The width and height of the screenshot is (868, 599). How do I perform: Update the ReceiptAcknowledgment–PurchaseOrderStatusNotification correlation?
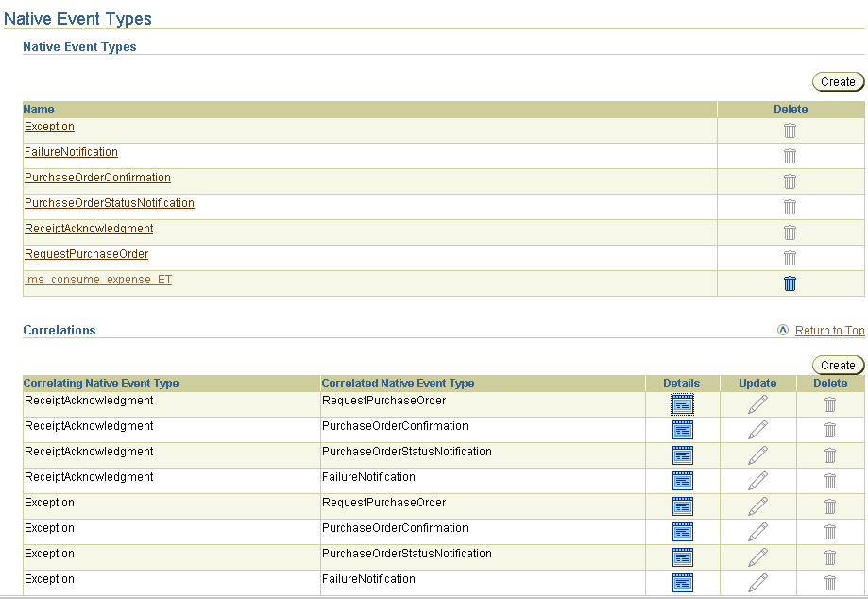click(x=757, y=455)
